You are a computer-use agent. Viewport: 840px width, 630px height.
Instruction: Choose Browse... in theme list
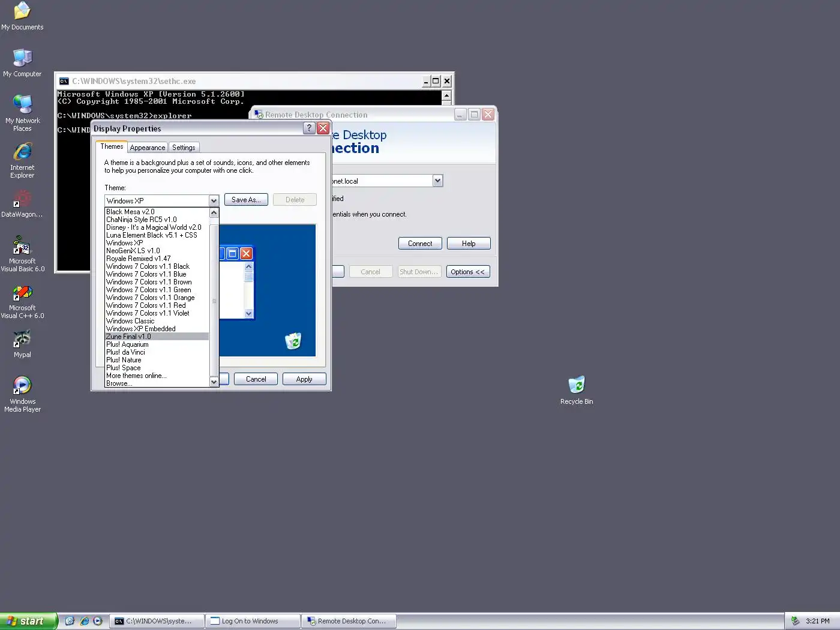tap(157, 383)
